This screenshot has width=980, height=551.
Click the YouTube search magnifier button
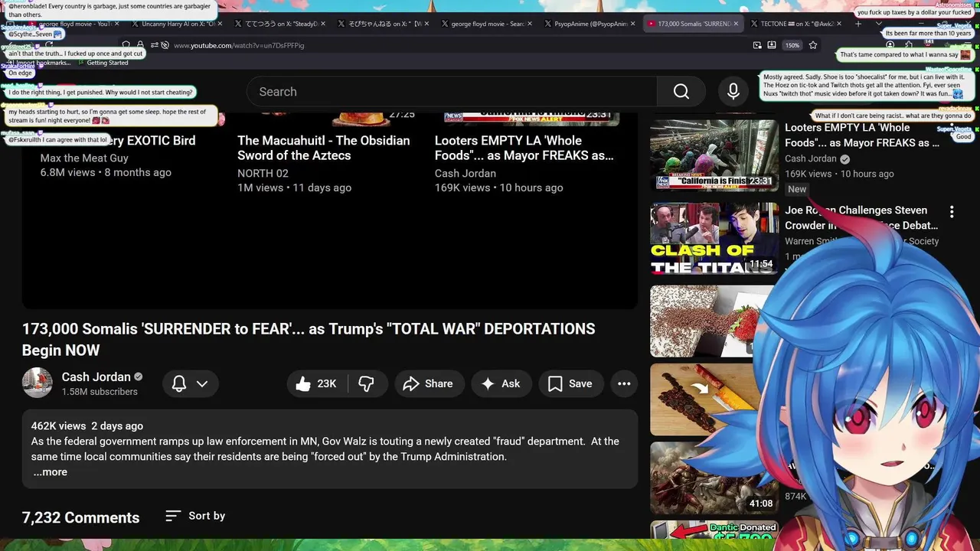[681, 92]
